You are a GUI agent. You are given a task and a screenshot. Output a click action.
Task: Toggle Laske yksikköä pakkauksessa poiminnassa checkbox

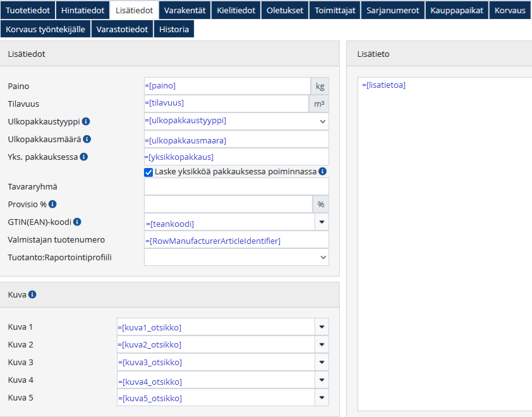coord(149,172)
